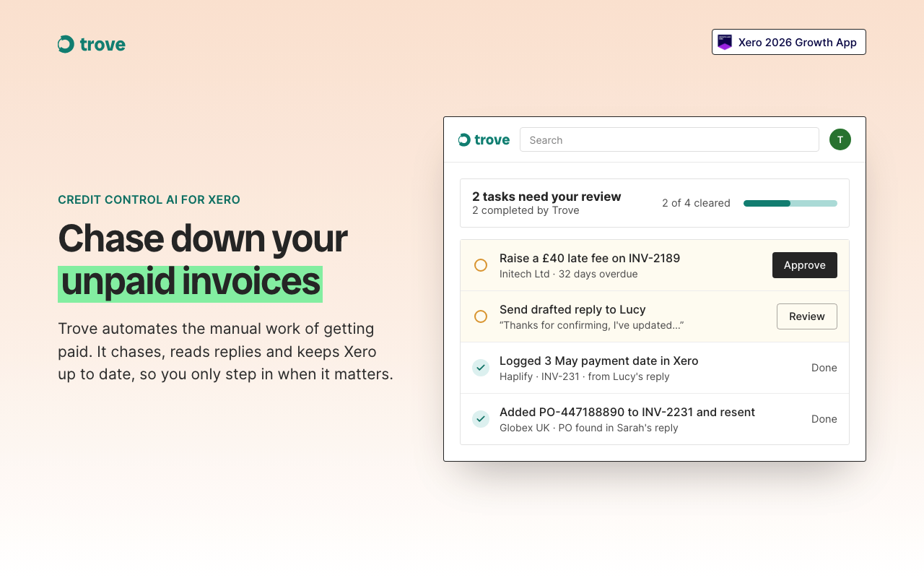
Task: Click 'Globex UK · PO found in Sarah's reply'
Action: [x=589, y=428]
